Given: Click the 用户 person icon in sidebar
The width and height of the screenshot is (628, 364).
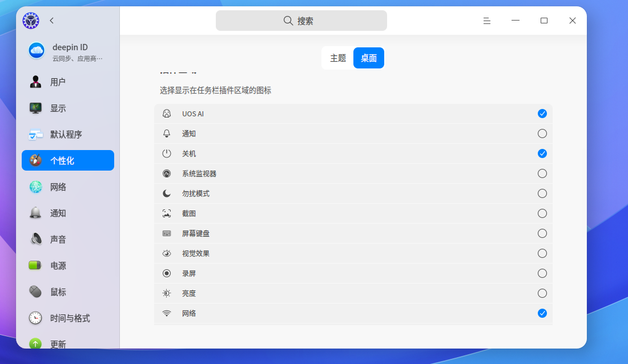Looking at the screenshot, I should coord(35,82).
